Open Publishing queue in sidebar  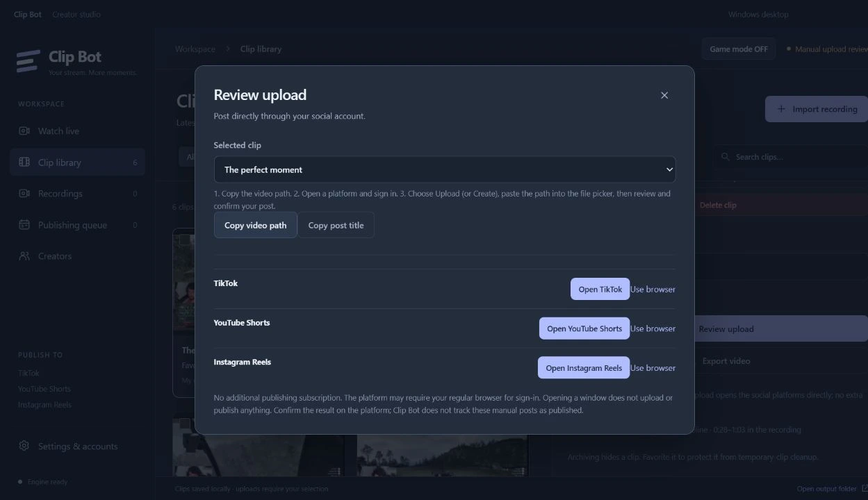point(77,224)
